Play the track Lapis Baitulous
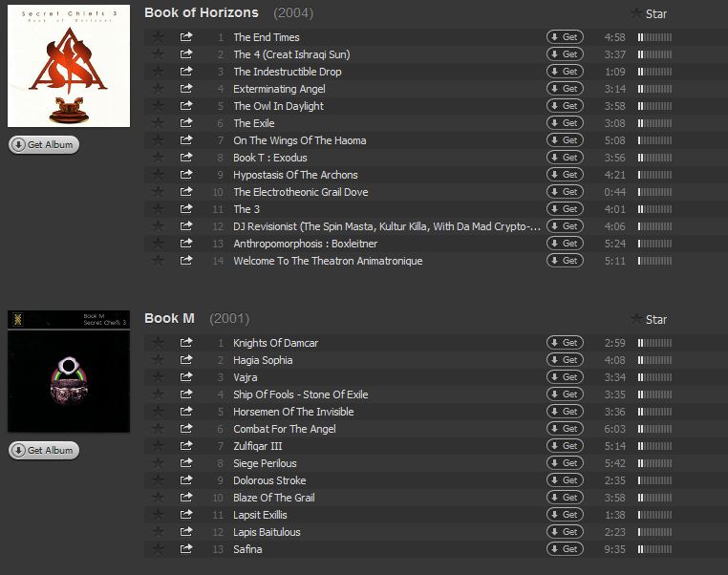Image resolution: width=728 pixels, height=575 pixels. tap(267, 532)
